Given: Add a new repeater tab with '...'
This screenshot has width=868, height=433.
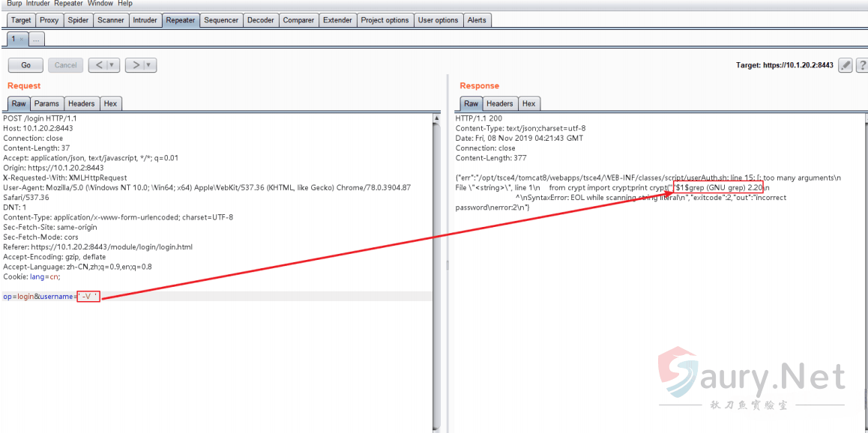Looking at the screenshot, I should click(37, 39).
